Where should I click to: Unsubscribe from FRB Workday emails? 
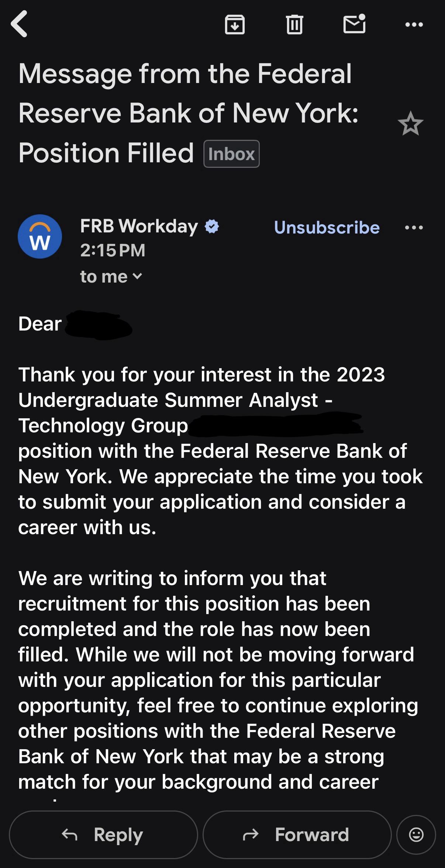pyautogui.click(x=327, y=228)
